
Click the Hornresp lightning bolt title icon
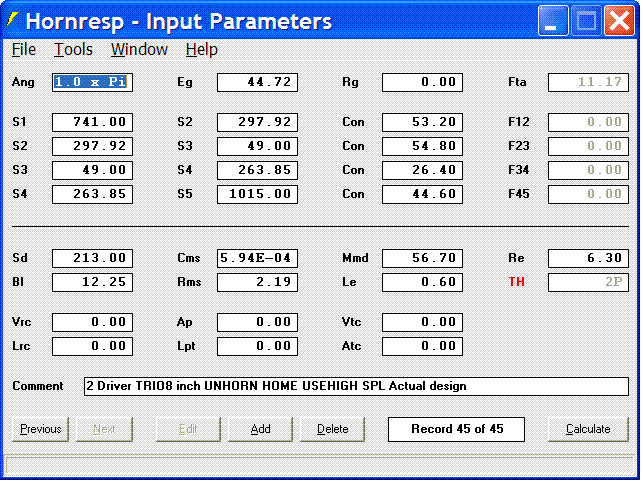pos(13,20)
